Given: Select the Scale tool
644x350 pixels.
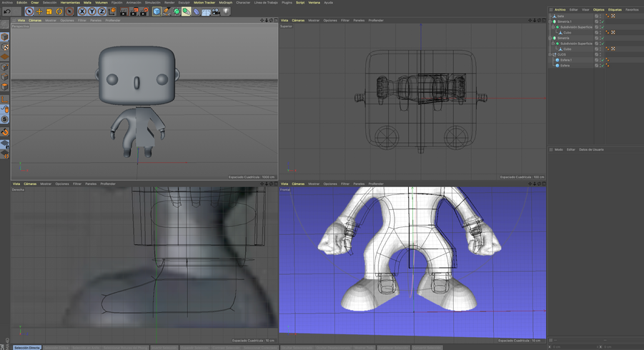Looking at the screenshot, I should point(49,11).
